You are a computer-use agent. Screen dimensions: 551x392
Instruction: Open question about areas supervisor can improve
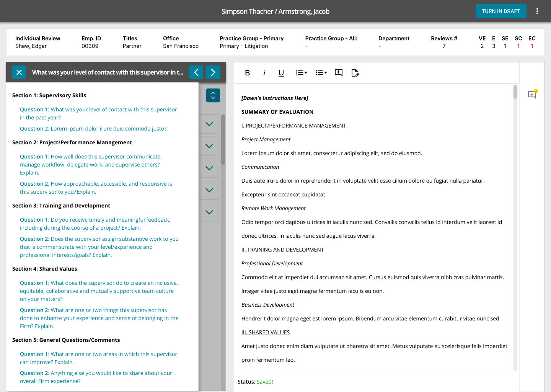[98, 358]
